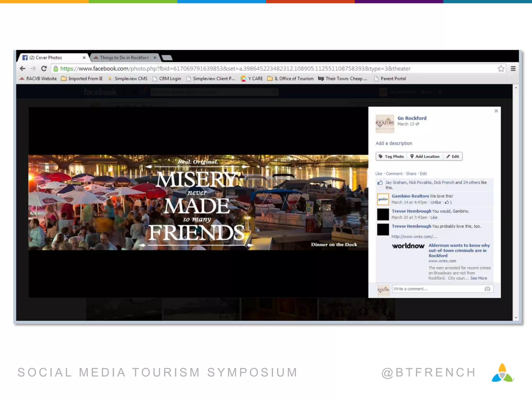Close the Cover Photos tab
Screen dimensions: 532x399
point(84,58)
